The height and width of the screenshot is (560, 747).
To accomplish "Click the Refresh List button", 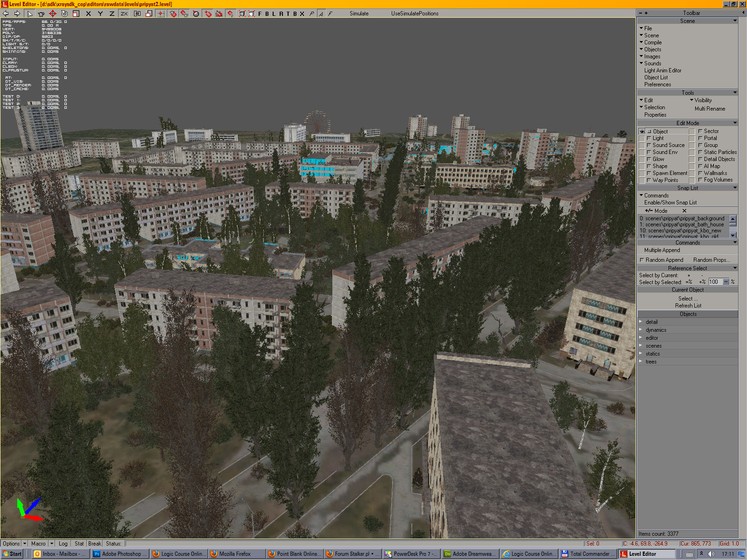I will 688,306.
